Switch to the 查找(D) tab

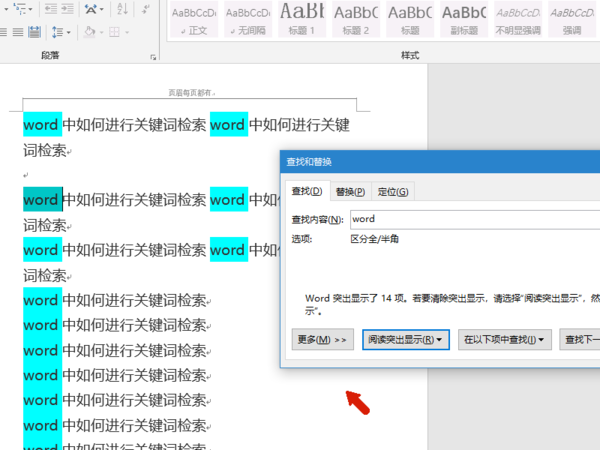(307, 191)
